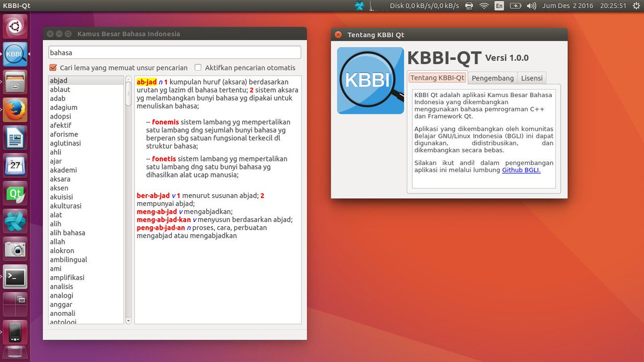Select 'analisis' in the word list
This screenshot has height=362, width=644.
[86, 286]
